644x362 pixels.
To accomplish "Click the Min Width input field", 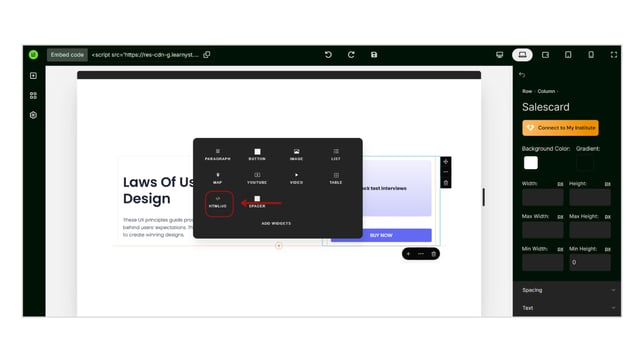I will pyautogui.click(x=543, y=263).
